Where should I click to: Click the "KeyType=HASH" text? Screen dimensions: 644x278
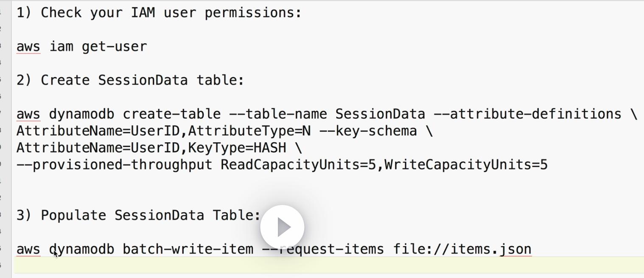point(237,148)
